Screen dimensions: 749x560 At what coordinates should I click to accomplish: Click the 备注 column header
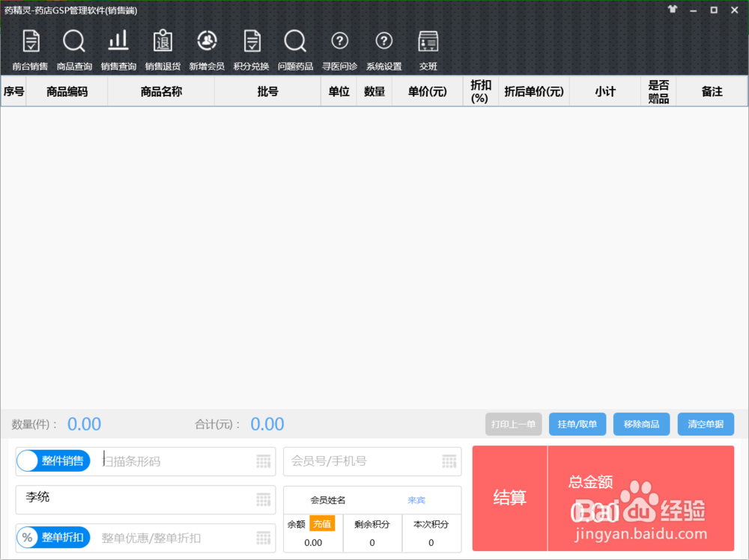[712, 91]
